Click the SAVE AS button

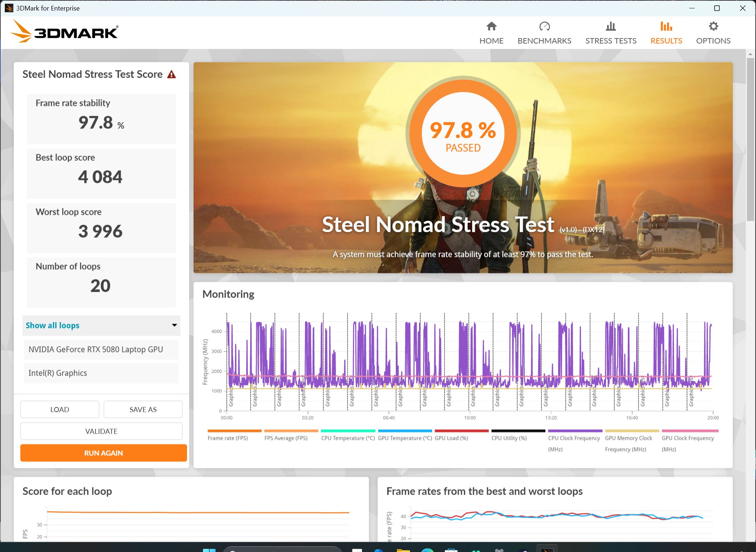tap(143, 409)
